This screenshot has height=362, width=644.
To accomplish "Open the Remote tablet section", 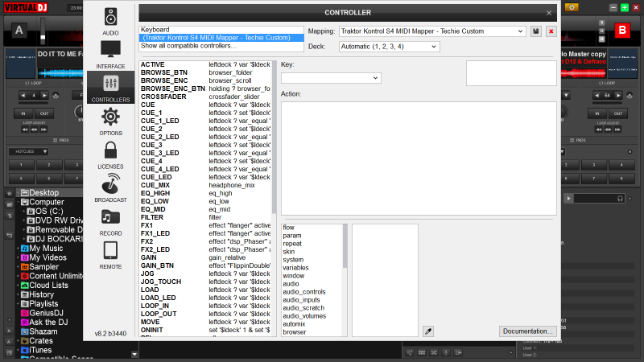I will pyautogui.click(x=110, y=255).
